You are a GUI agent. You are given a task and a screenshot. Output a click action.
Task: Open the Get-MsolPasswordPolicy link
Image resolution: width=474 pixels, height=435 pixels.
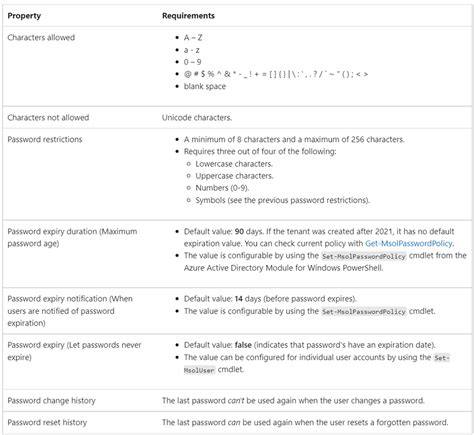[409, 244]
